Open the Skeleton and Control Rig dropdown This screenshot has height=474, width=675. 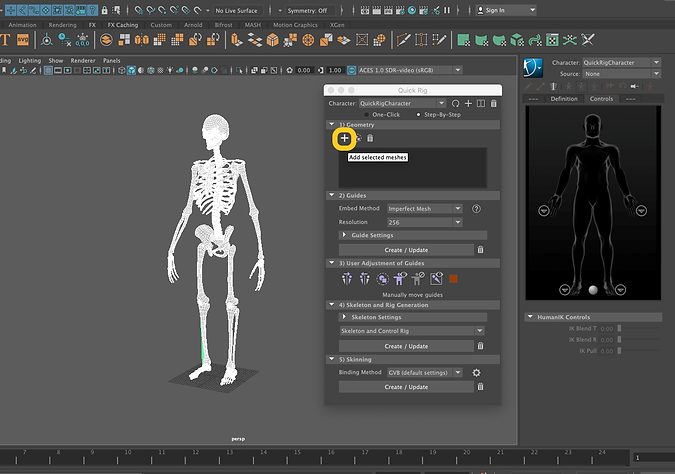pos(412,331)
